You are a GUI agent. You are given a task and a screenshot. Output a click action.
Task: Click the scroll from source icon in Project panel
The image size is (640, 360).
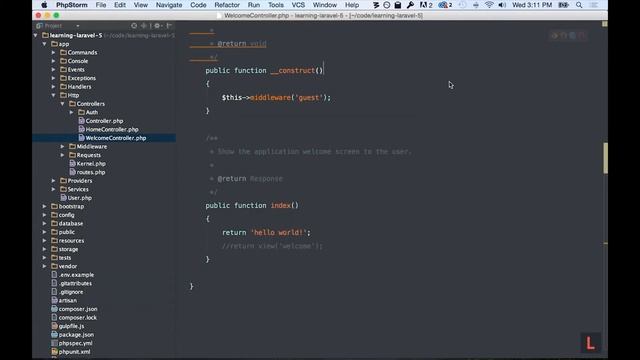[x=134, y=26]
